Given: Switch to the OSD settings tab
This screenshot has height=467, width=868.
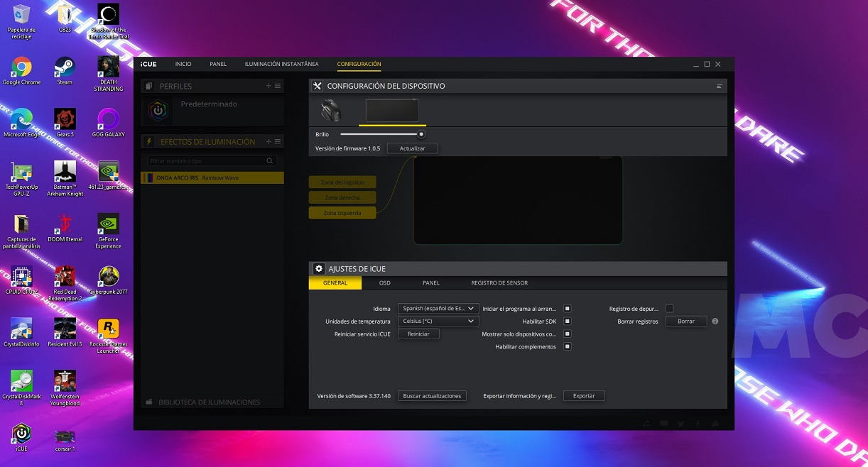Looking at the screenshot, I should tap(384, 283).
